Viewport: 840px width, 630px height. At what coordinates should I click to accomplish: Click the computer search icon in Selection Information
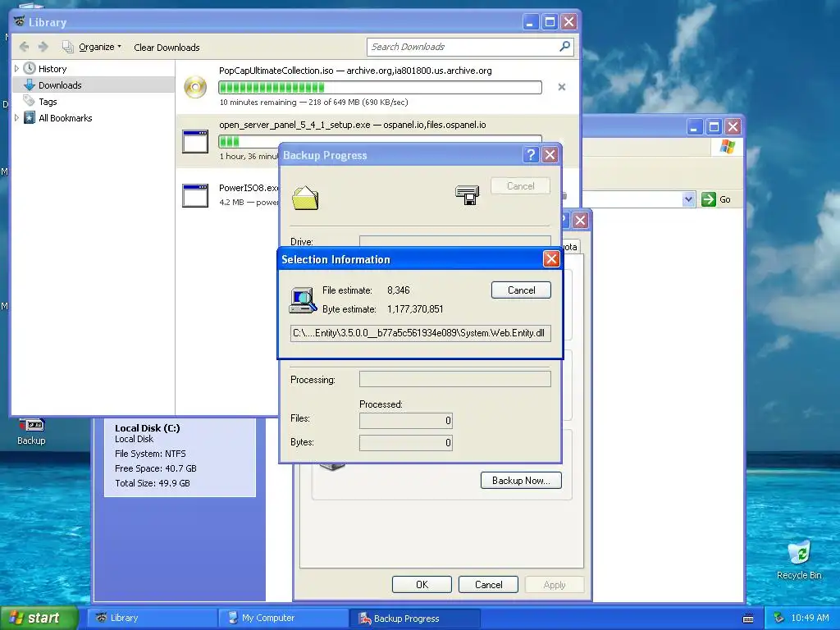[x=303, y=300]
